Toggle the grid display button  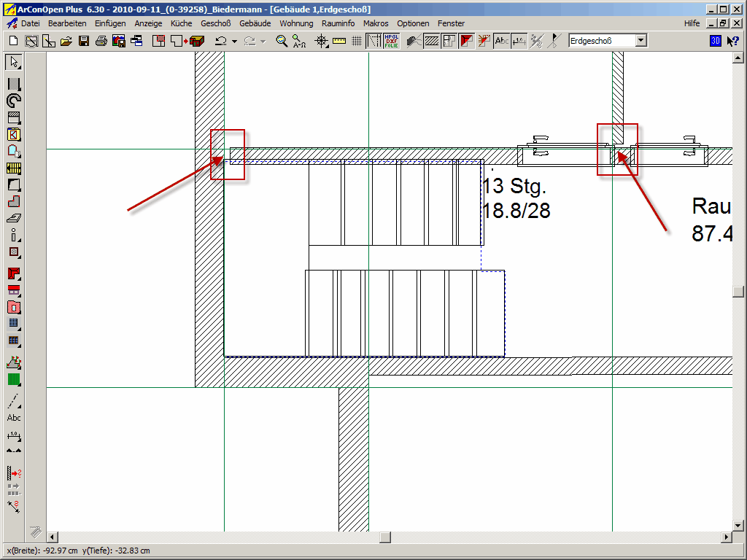click(356, 41)
